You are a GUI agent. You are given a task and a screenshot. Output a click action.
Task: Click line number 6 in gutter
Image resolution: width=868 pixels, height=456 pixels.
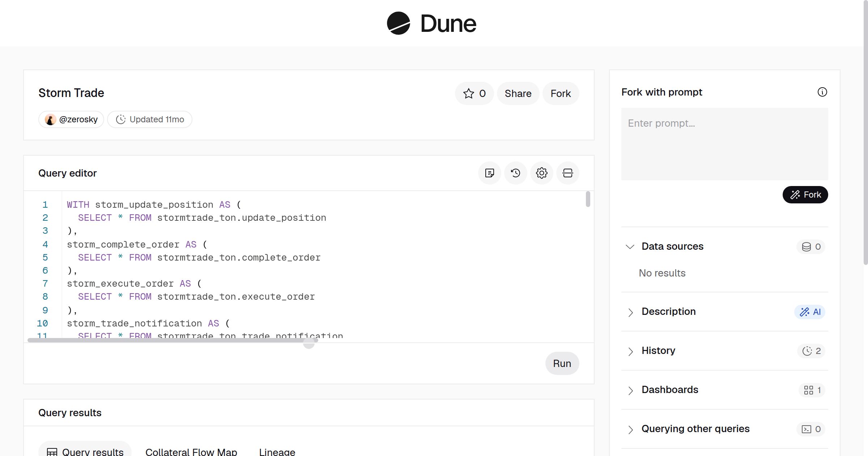tap(45, 271)
